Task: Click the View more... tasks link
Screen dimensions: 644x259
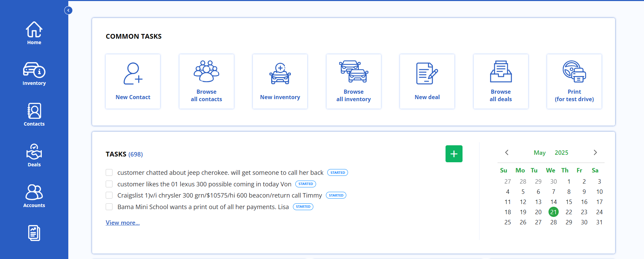Action: [123, 223]
